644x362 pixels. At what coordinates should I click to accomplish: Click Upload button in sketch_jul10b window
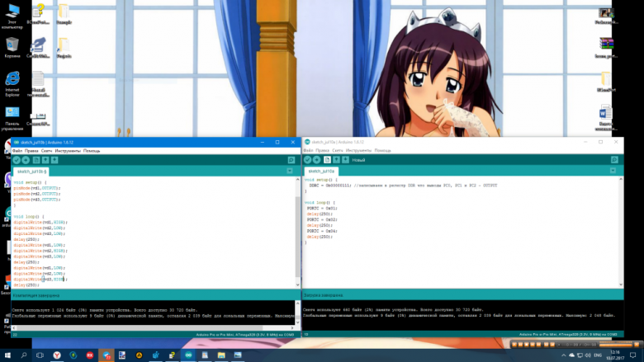26,160
